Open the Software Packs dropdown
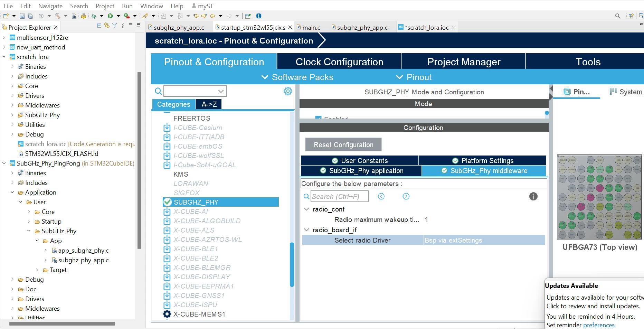 tap(297, 77)
